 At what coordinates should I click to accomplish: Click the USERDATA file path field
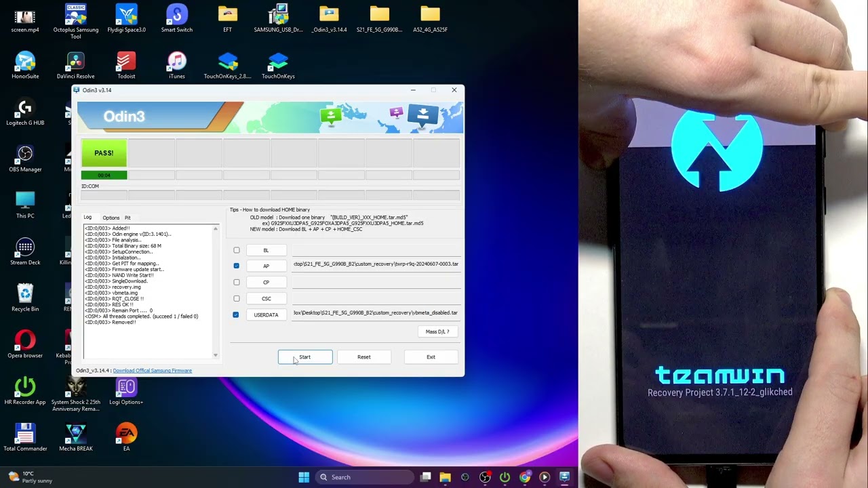coord(376,314)
